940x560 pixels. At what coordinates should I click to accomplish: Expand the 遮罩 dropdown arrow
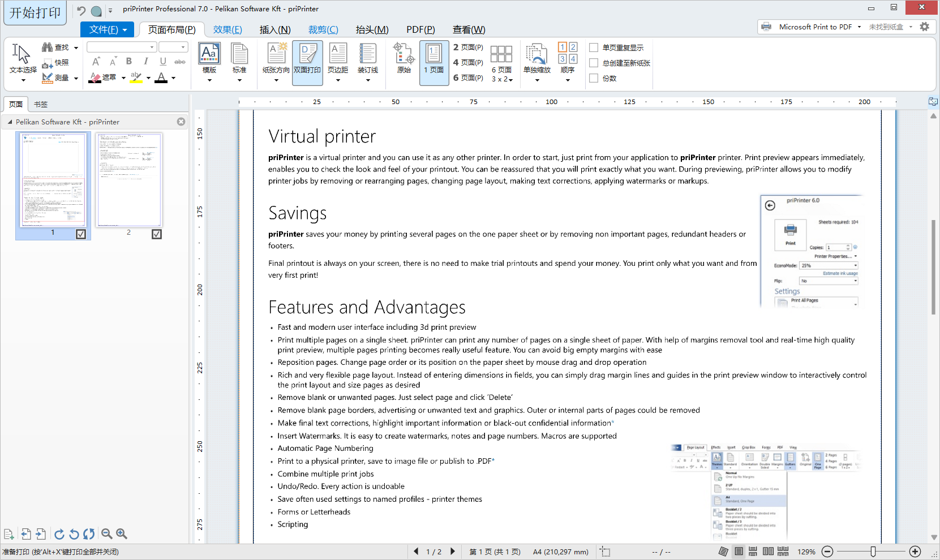123,78
